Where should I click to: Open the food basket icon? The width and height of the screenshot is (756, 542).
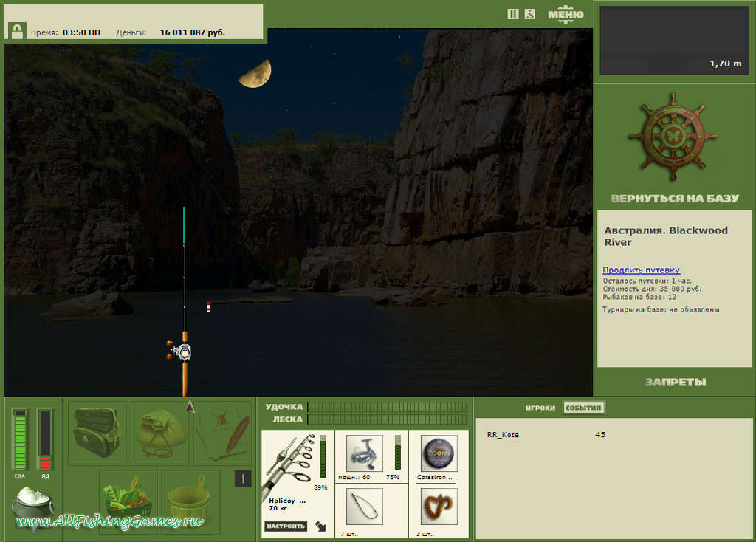[128, 501]
